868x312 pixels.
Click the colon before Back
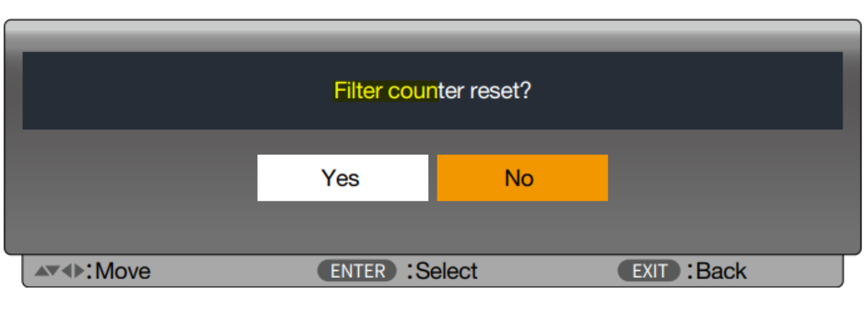pos(690,272)
